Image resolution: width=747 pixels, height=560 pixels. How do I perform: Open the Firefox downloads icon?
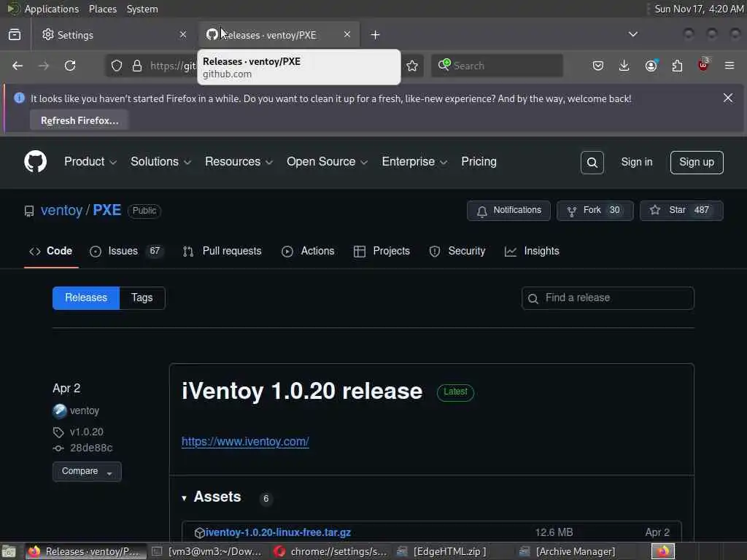click(624, 66)
